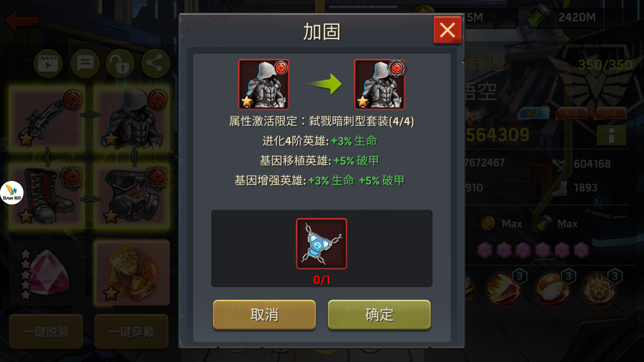Select the gas mask equipment slot
644x362 pixels.
point(132,196)
